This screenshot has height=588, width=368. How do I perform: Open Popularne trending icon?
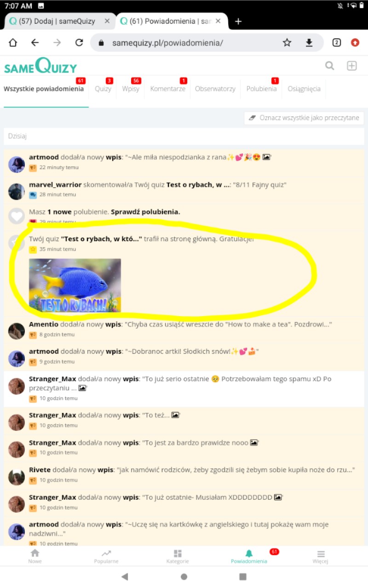pos(106,556)
